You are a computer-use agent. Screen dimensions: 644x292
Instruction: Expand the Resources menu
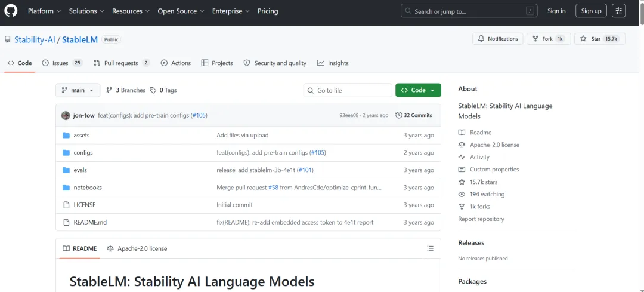(x=131, y=11)
